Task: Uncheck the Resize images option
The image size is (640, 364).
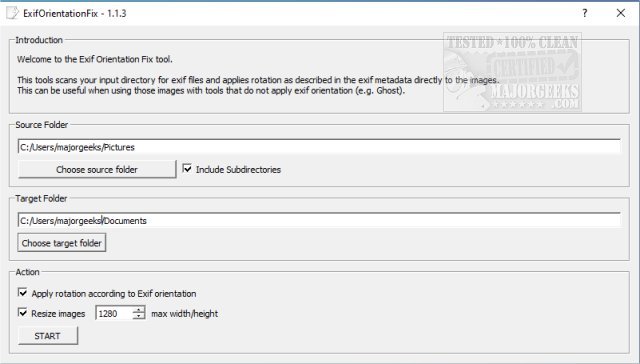Action: (22, 313)
